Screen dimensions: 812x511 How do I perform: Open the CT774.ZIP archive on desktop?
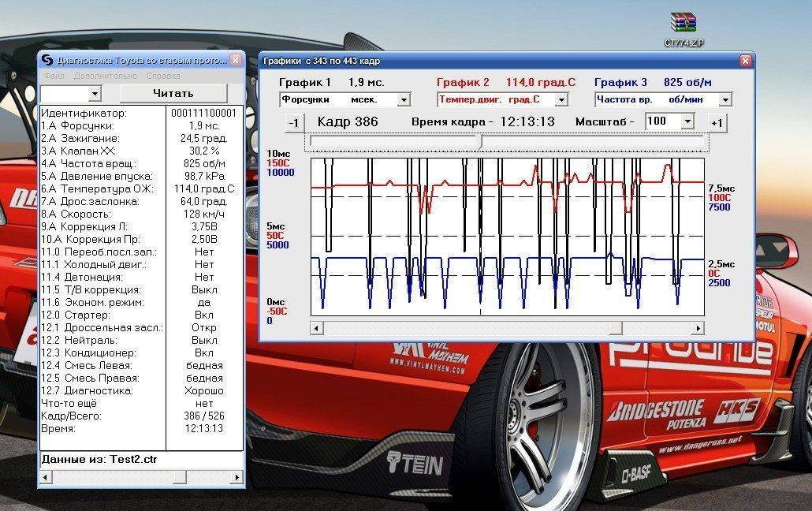(683, 24)
